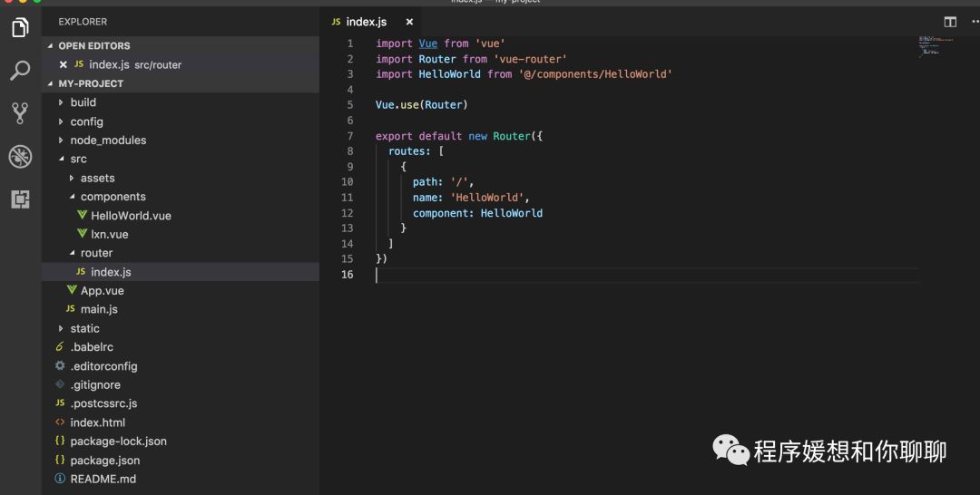This screenshot has height=495, width=980.
Task: Place cursor on empty line 16
Action: [x=647, y=275]
